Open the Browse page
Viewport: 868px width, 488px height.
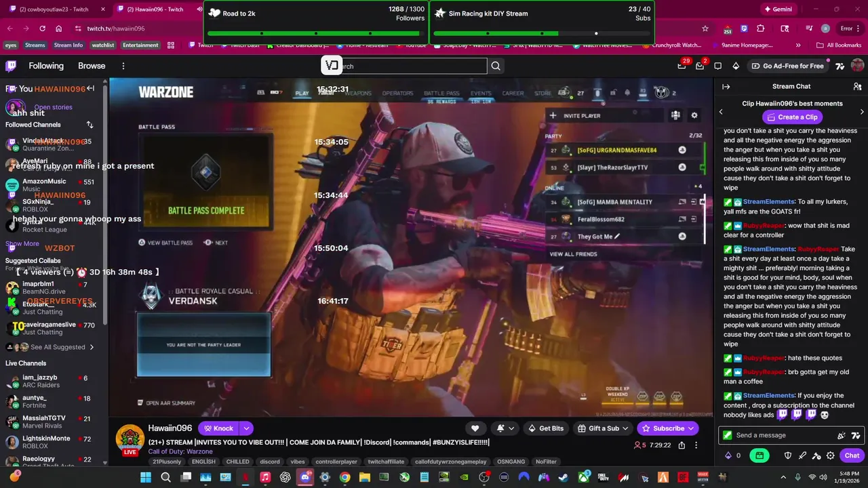tap(92, 66)
